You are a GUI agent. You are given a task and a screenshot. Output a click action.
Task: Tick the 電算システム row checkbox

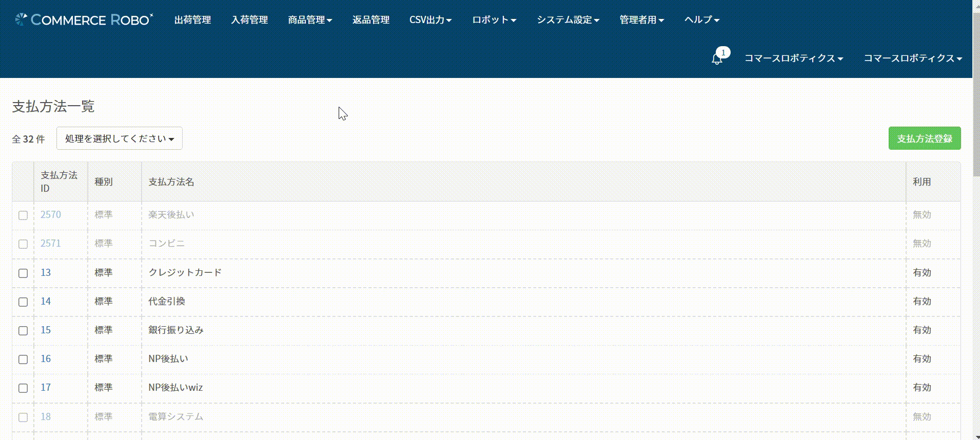[23, 417]
